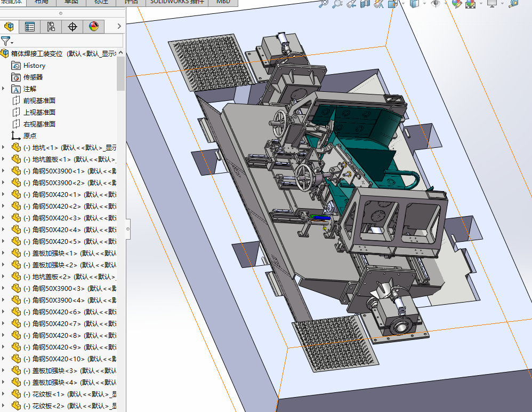Open the DimXpertManager crosshair tab

(x=72, y=27)
